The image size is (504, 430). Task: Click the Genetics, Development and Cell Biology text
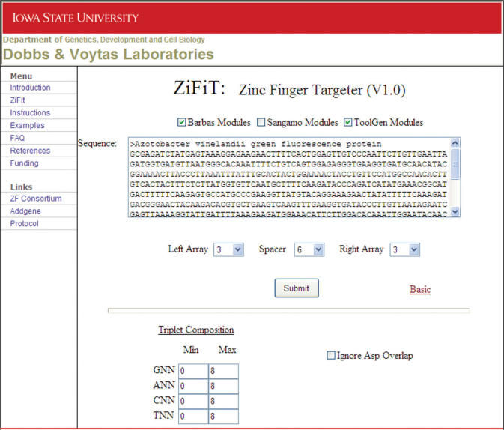(x=135, y=40)
